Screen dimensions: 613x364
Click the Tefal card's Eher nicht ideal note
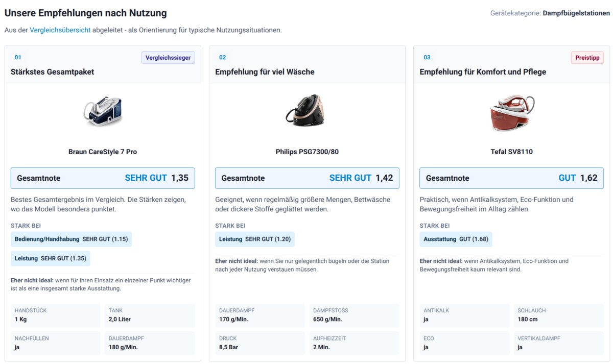click(494, 265)
